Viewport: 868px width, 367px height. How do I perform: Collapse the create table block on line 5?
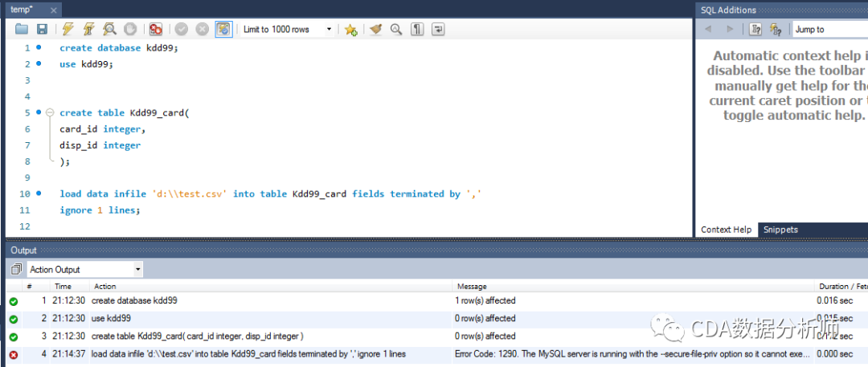pos(50,112)
